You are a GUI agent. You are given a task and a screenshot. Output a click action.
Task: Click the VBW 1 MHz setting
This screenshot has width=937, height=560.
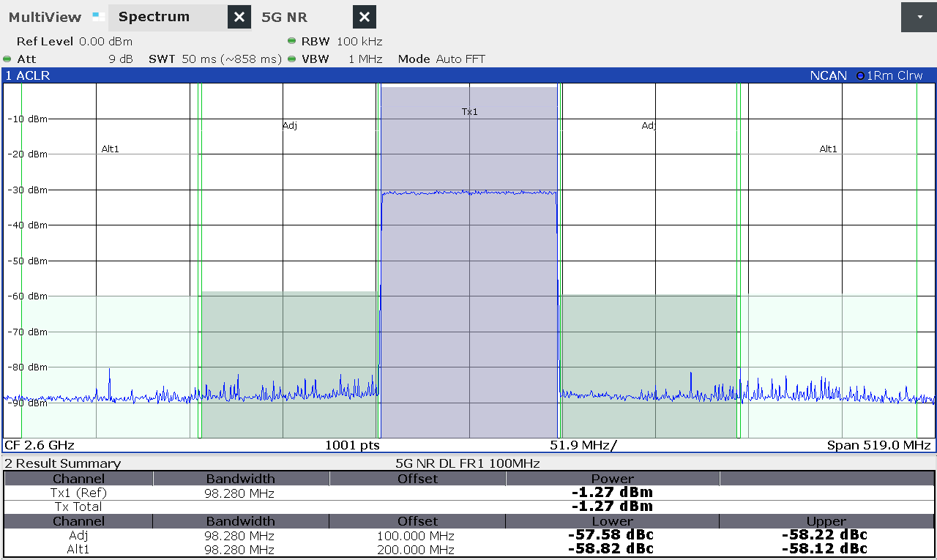[342, 59]
